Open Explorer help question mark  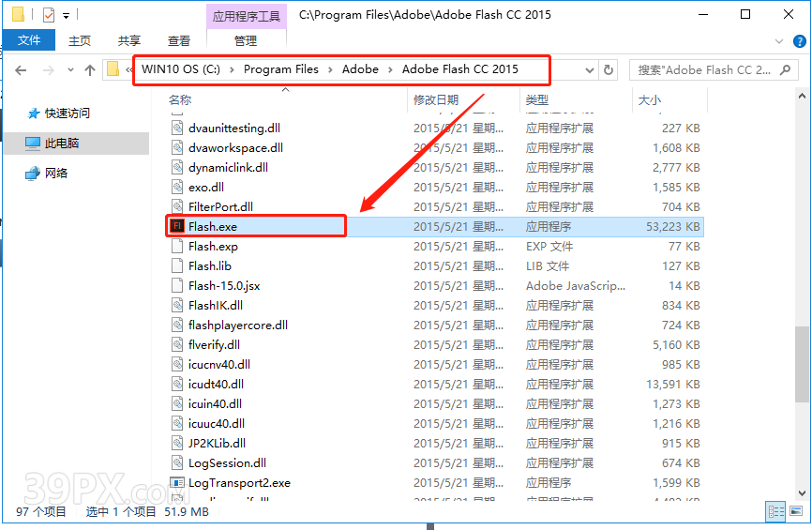point(800,41)
